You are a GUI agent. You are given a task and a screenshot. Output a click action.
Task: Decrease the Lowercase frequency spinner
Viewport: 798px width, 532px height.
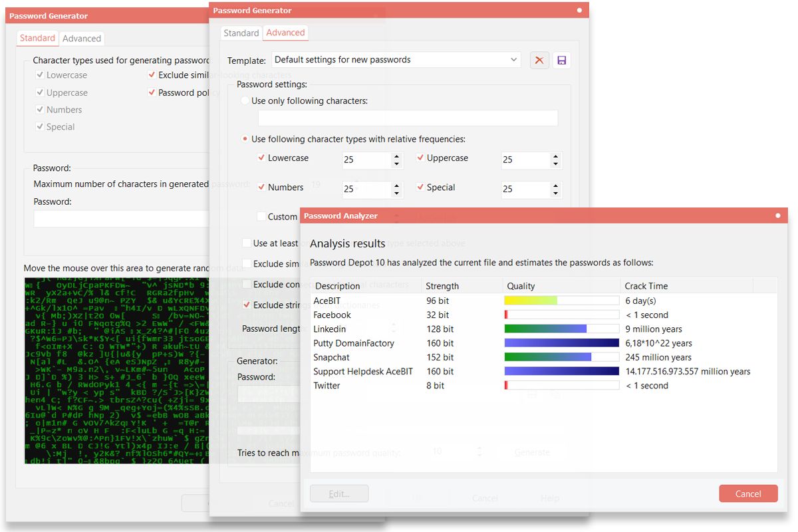coord(397,164)
